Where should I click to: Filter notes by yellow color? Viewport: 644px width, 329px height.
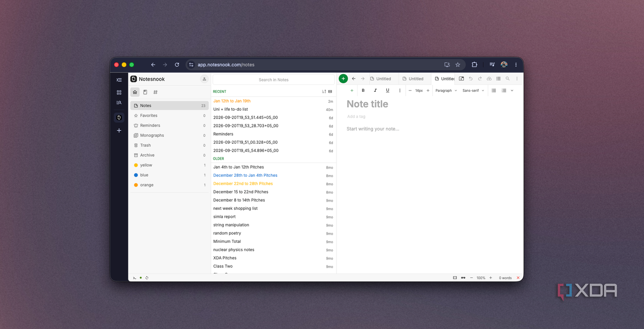170,165
